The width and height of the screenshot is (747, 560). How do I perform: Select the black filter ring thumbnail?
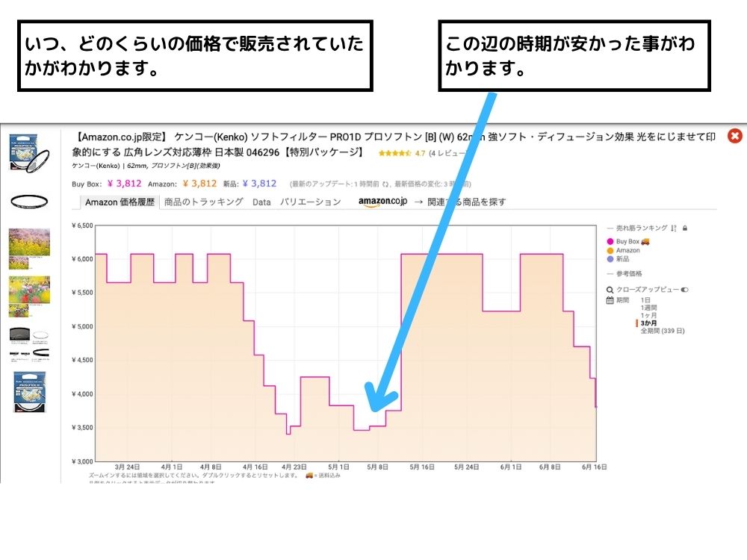click(29, 202)
